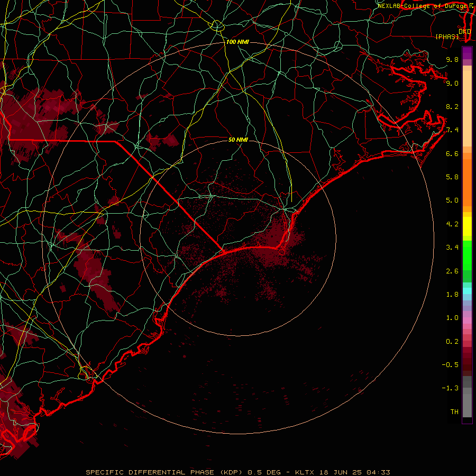Click the -0.5 scale value
476x476 pixels.
(x=450, y=365)
